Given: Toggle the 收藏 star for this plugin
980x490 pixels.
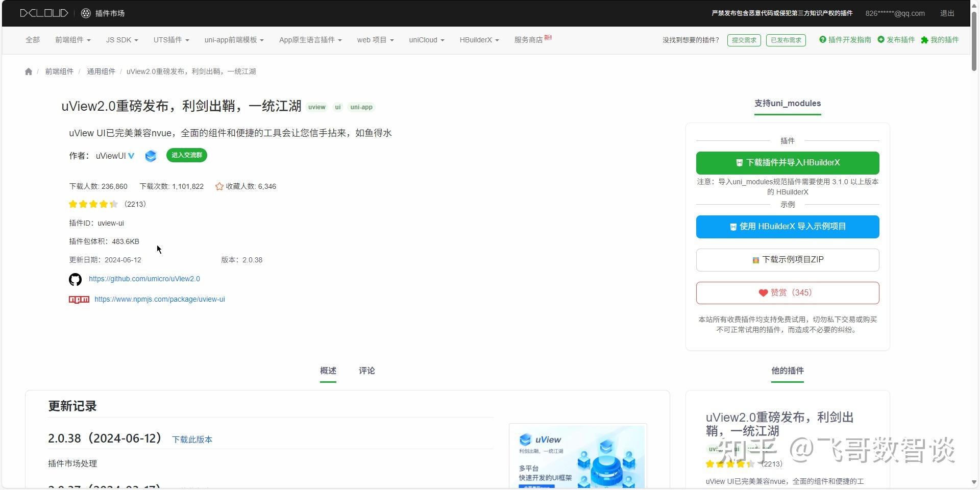Looking at the screenshot, I should click(219, 186).
